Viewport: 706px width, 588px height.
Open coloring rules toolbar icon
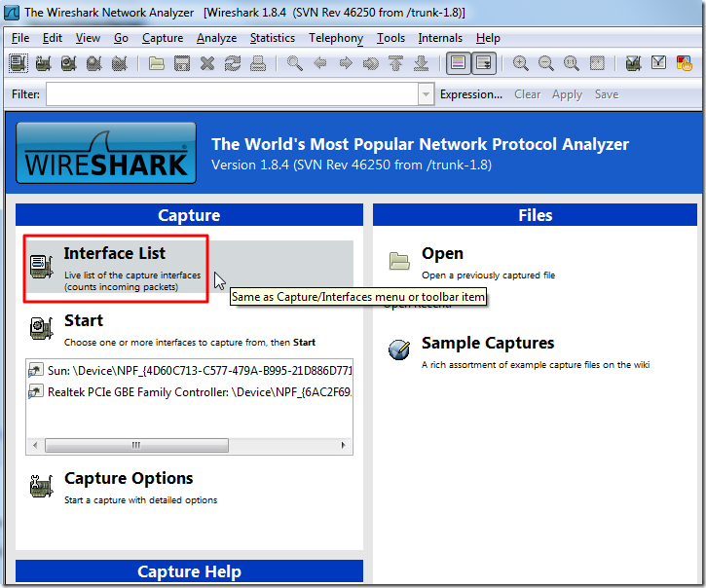(x=684, y=63)
